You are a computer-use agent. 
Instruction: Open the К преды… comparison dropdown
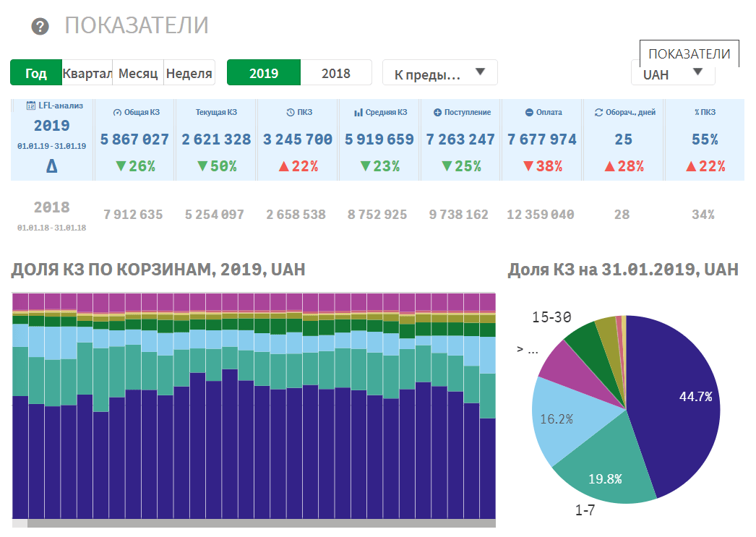click(x=439, y=73)
